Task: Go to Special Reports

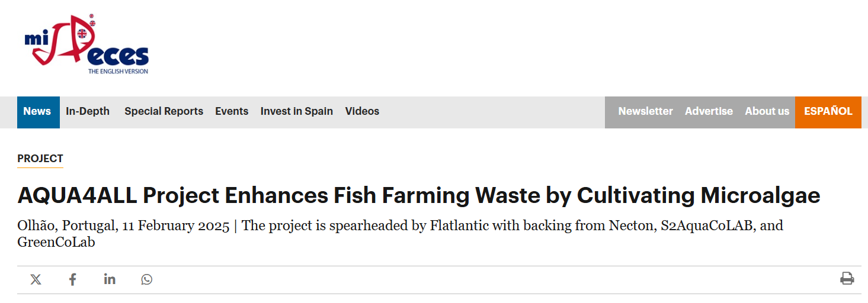Action: [164, 111]
